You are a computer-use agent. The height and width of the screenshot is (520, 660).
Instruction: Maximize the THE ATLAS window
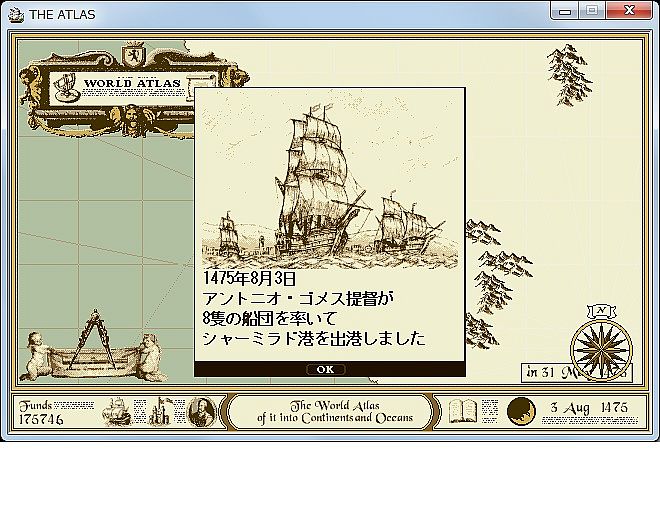(x=592, y=11)
